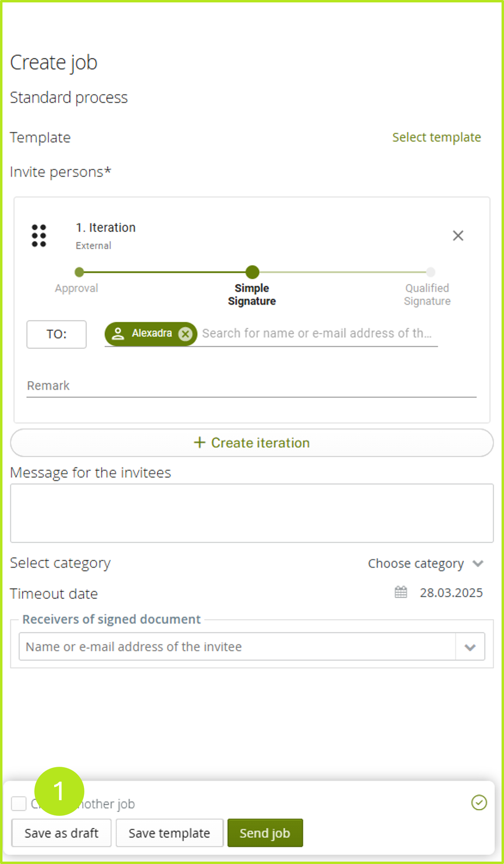Save the job as draft

[x=61, y=833]
